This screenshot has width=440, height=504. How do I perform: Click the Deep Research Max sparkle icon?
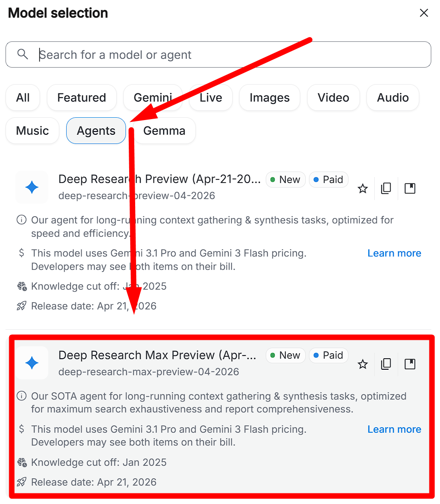click(x=32, y=363)
